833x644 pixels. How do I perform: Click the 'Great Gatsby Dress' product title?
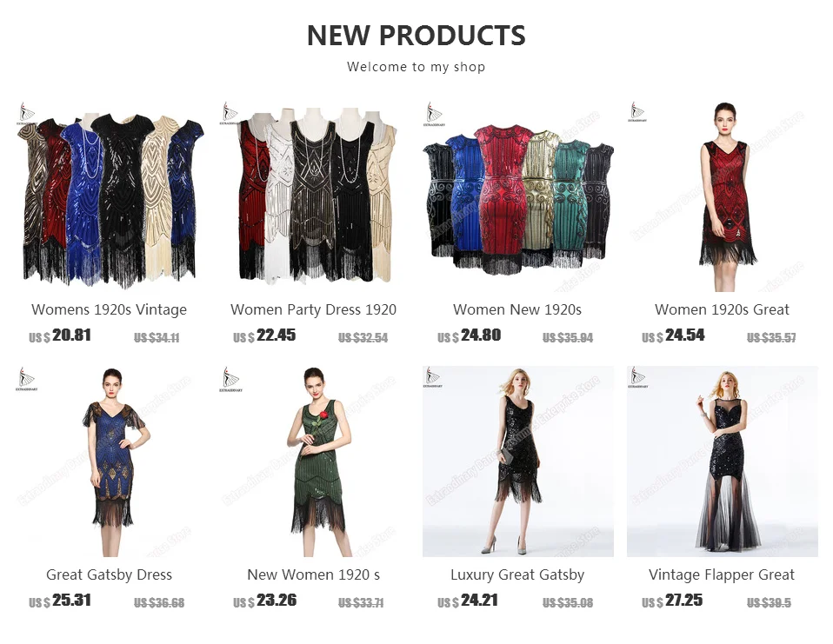coord(109,574)
